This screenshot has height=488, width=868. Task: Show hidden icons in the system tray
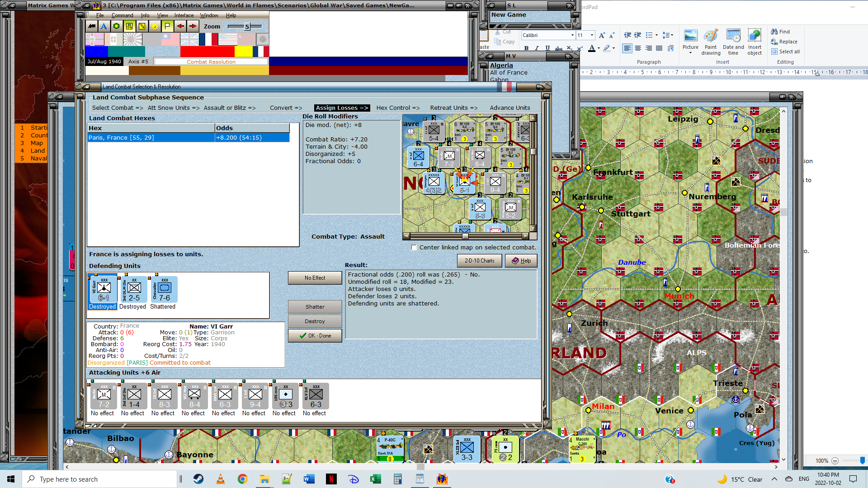(774, 479)
